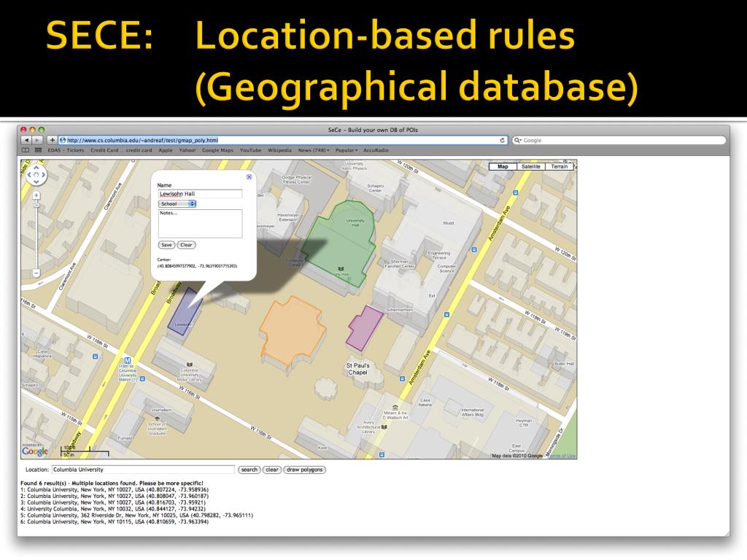Screen dimensions: 747x560
Task: Click Safari's forward arrow button
Action: tap(36, 141)
